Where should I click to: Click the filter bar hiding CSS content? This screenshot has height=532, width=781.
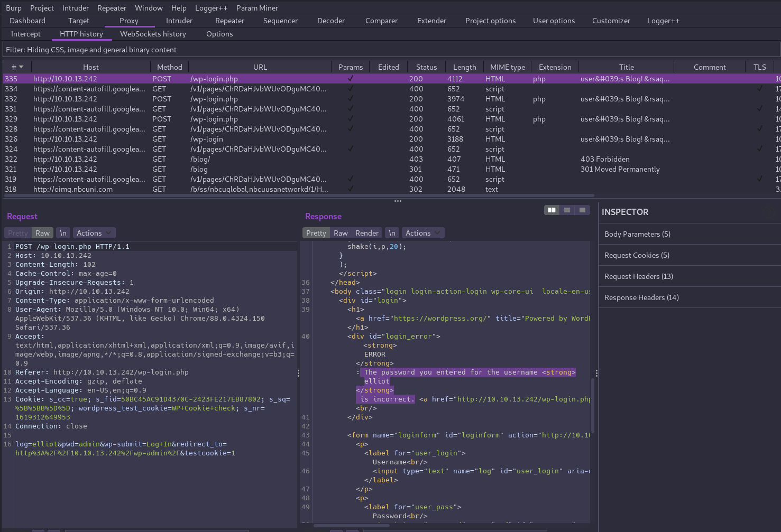coord(391,50)
